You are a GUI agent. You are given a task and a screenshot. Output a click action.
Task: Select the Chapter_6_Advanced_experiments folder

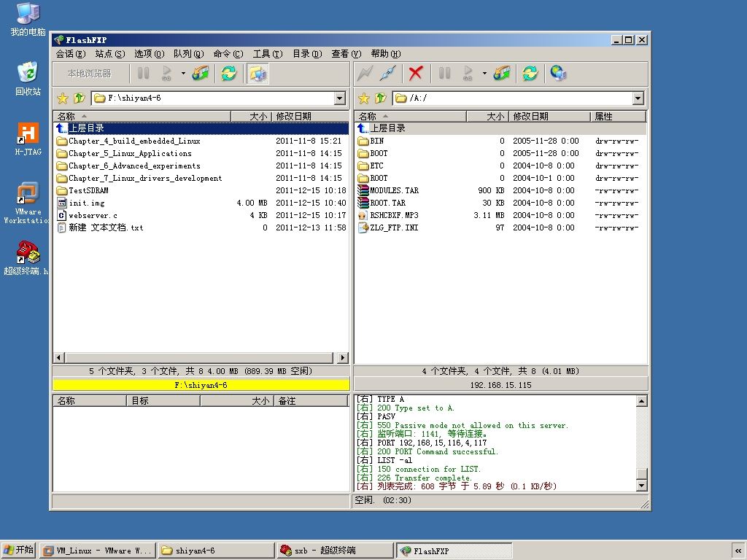[x=201, y=166]
